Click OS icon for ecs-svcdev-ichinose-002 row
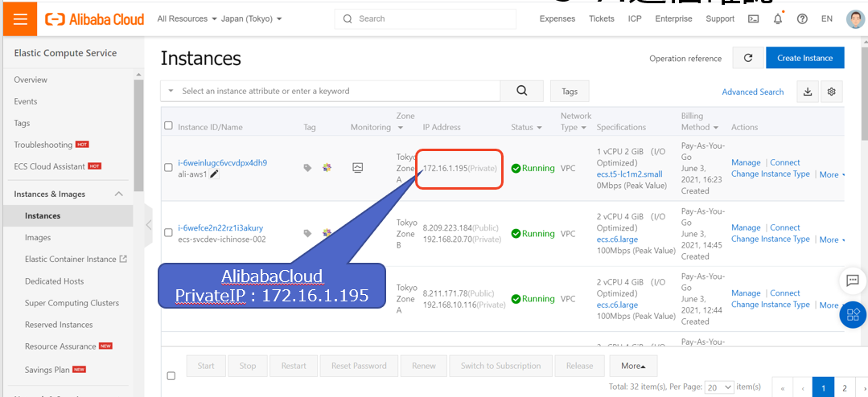 pyautogui.click(x=327, y=233)
